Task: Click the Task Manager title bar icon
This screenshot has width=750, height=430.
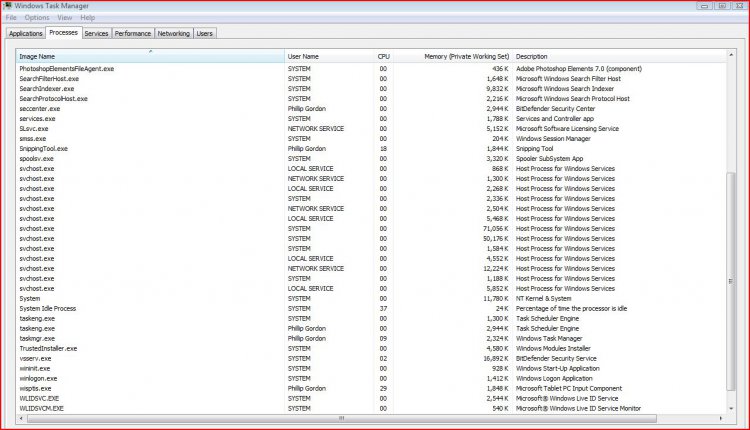Action: pos(7,6)
